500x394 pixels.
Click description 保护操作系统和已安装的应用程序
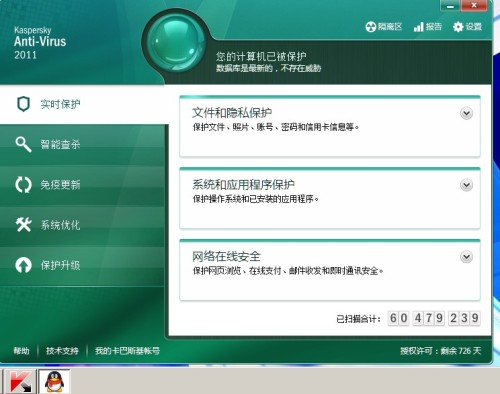pyautogui.click(x=256, y=199)
